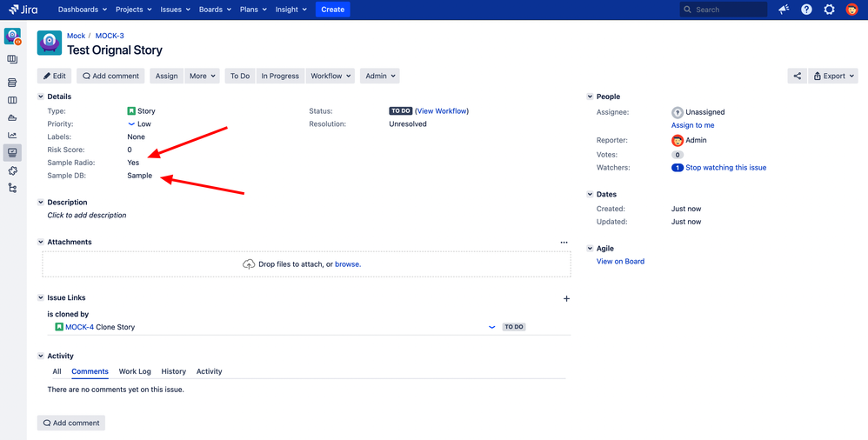
Task: Collapse the People section
Action: click(x=590, y=97)
